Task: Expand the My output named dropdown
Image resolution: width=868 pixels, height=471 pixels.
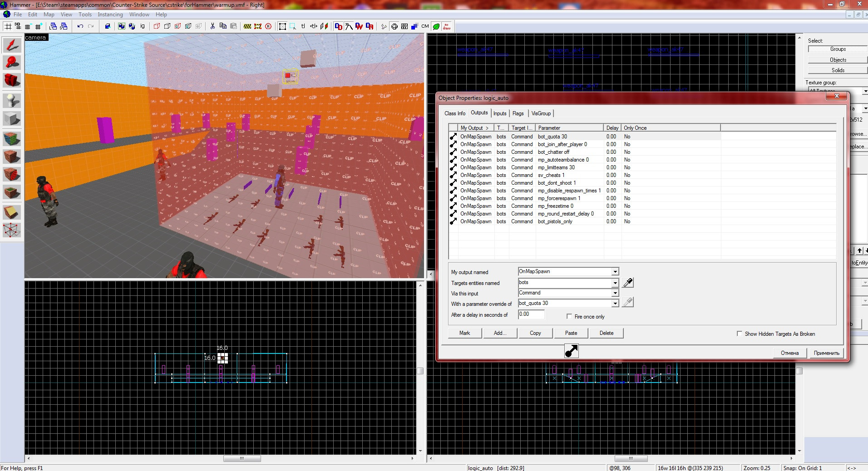Action: pyautogui.click(x=615, y=272)
